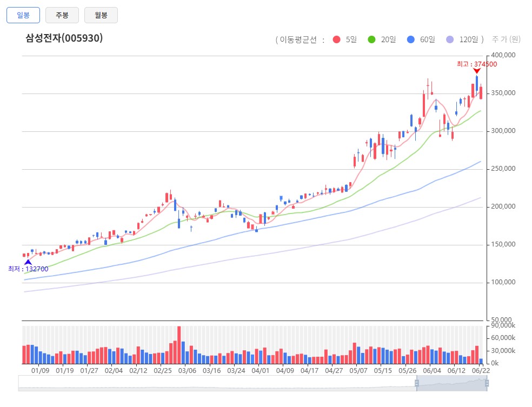Click the 02/25 date axis label

coord(163,371)
